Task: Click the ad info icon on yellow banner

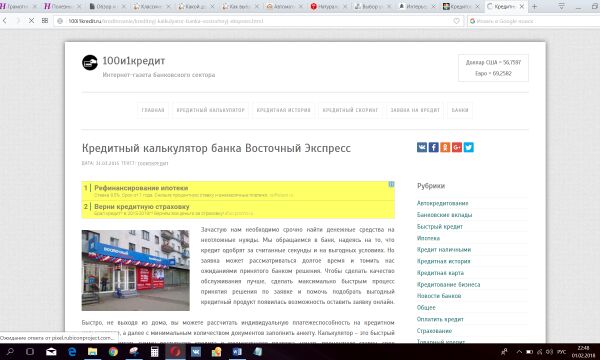Action: tap(391, 184)
